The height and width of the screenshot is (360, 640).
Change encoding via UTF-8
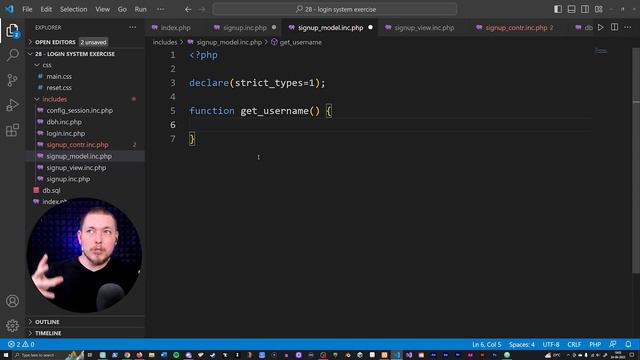tap(551, 344)
